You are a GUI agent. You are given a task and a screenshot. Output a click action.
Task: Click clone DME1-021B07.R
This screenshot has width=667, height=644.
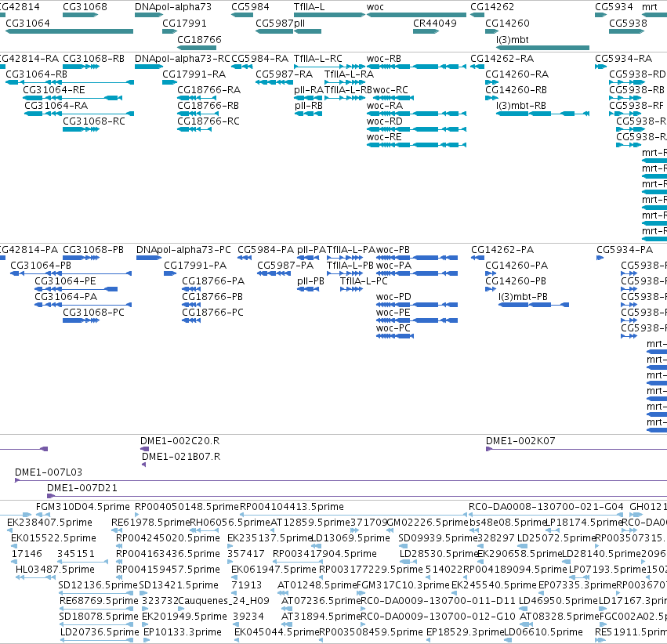[x=143, y=465]
